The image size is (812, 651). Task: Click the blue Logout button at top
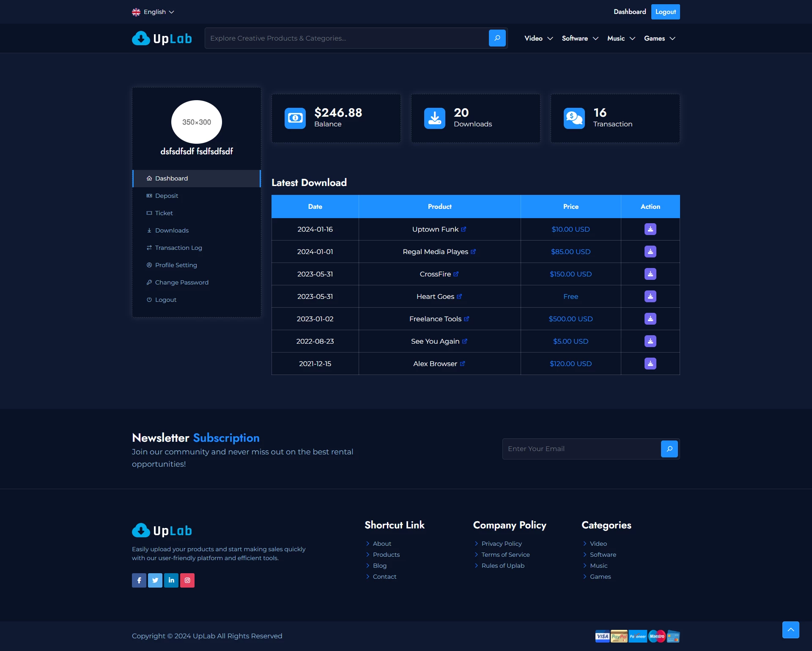tap(665, 12)
